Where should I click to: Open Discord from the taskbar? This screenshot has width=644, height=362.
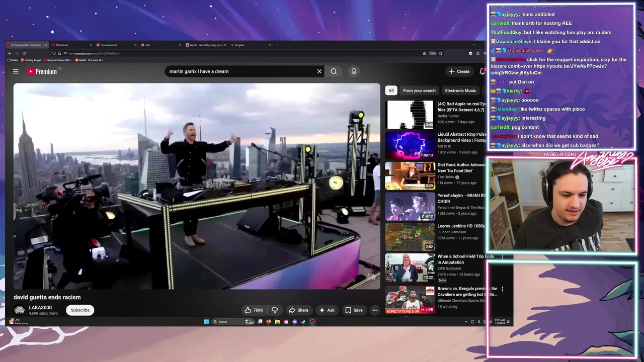(x=295, y=322)
